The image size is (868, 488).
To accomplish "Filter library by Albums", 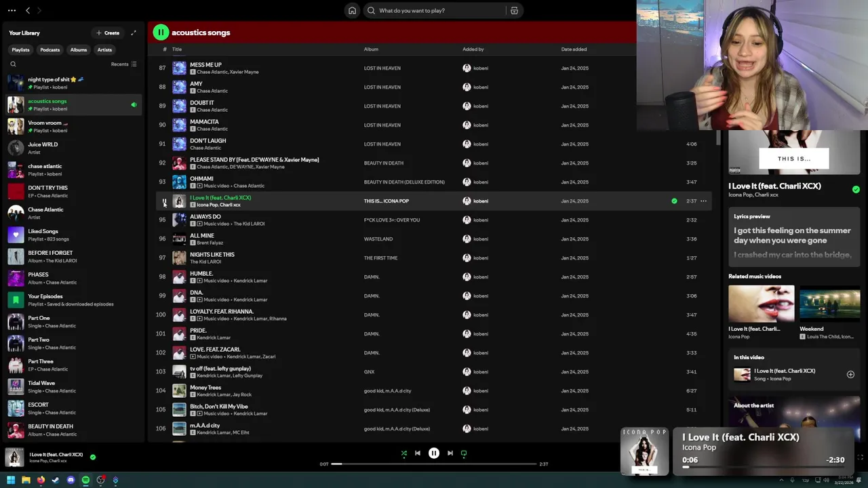I will click(79, 49).
